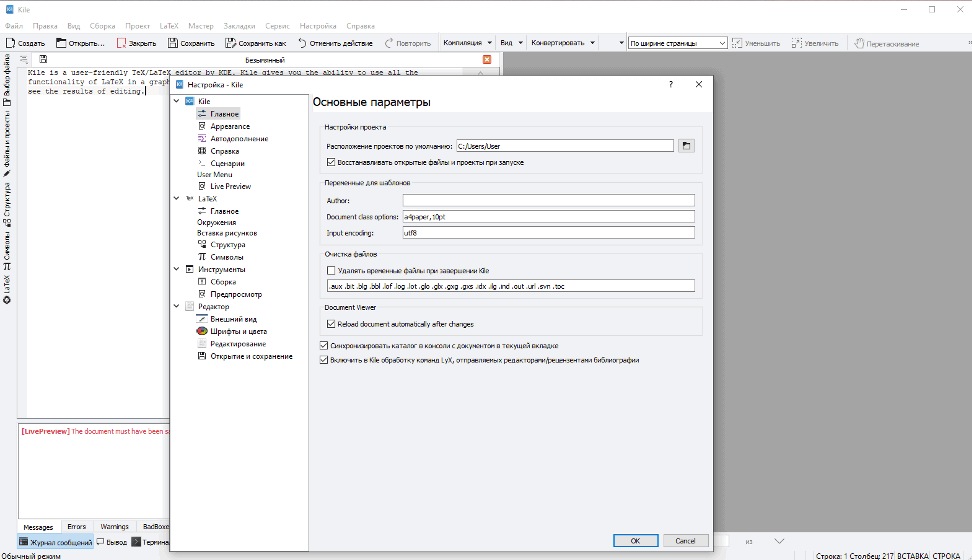Click the Открыть folder icon in toolbar
The height and width of the screenshot is (560, 972).
pos(61,43)
